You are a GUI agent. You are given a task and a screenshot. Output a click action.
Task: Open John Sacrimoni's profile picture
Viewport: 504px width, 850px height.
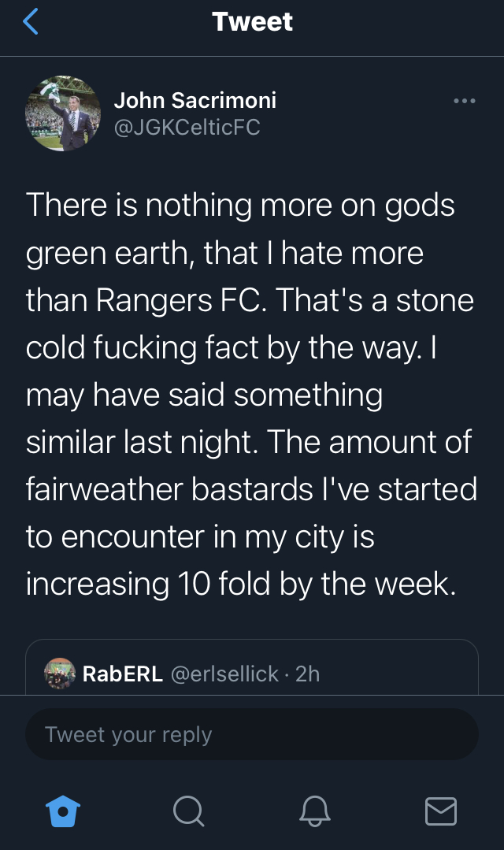tap(63, 113)
